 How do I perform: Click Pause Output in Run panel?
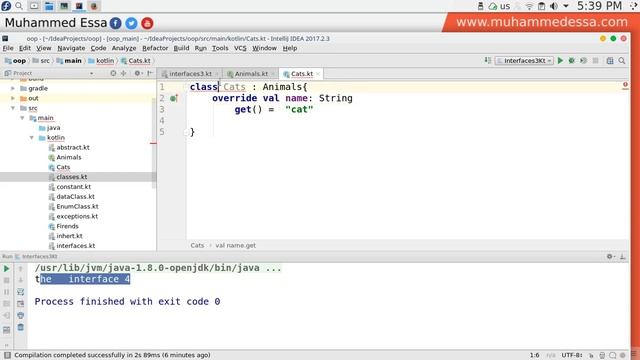[7, 292]
